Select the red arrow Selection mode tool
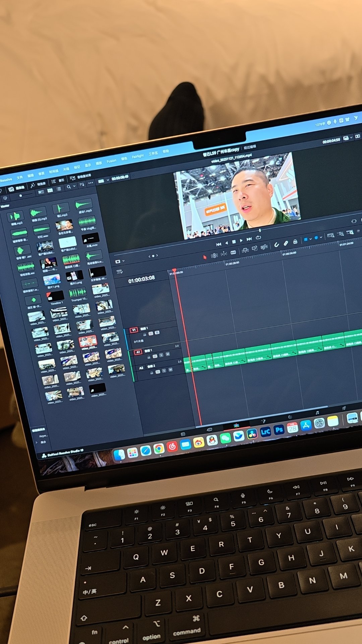This screenshot has width=362, height=644. (x=204, y=257)
